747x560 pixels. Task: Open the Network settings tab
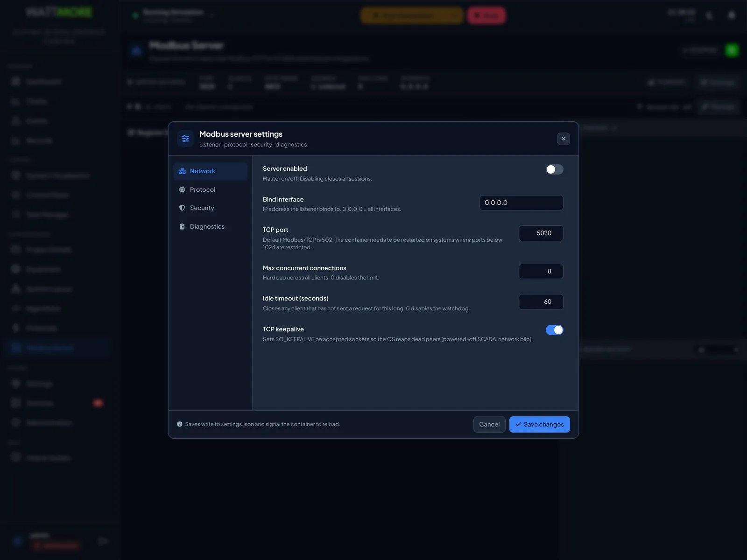click(210, 171)
